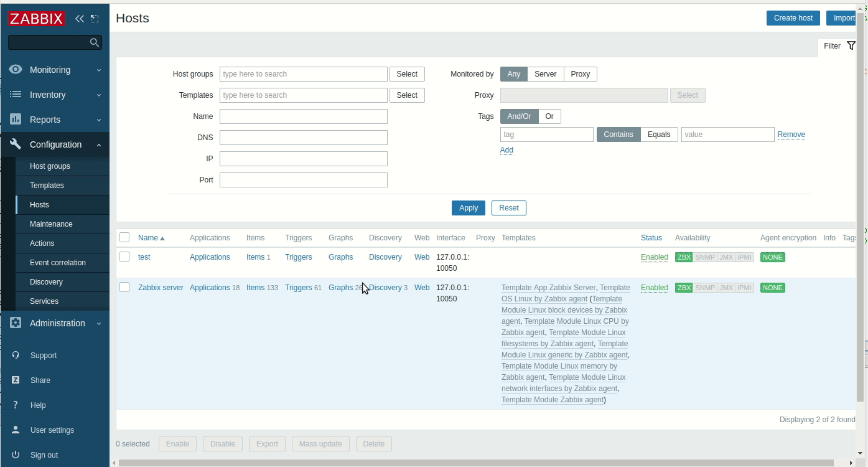Click the Help question mark icon
Viewport: 868px width, 467px height.
pos(16,405)
